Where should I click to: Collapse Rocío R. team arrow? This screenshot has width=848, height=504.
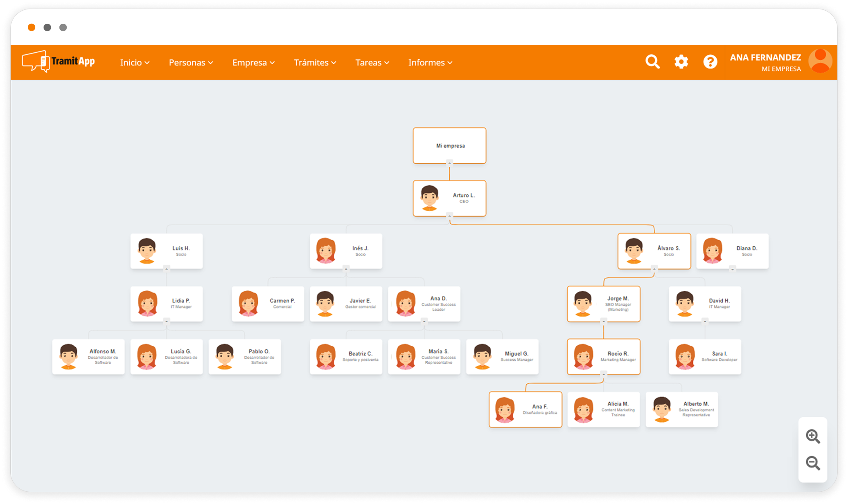click(604, 374)
